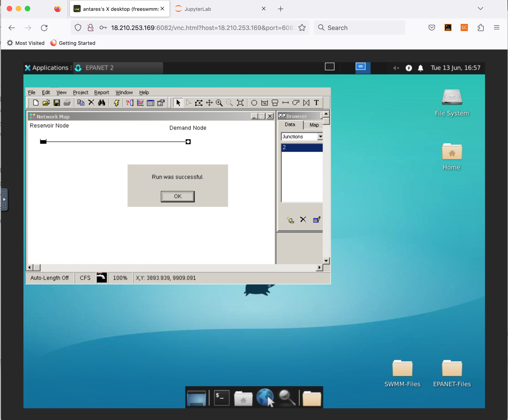Open a project with the folder icon
Screen dimensions: 508x420
46,103
